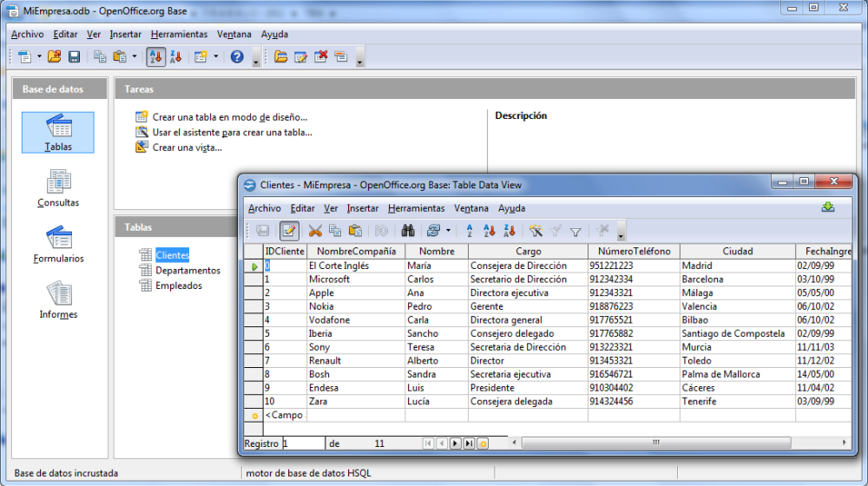Viewport: 868px width, 486px height.
Task: Click Ciudad column header
Action: 738,252
